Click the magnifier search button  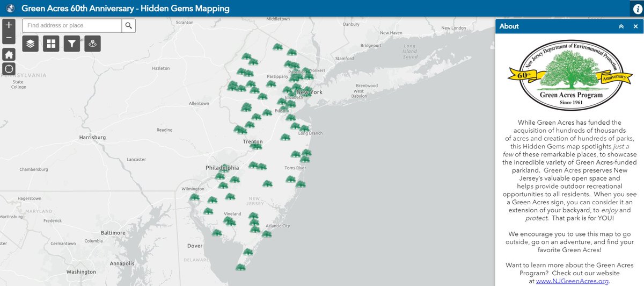click(129, 25)
